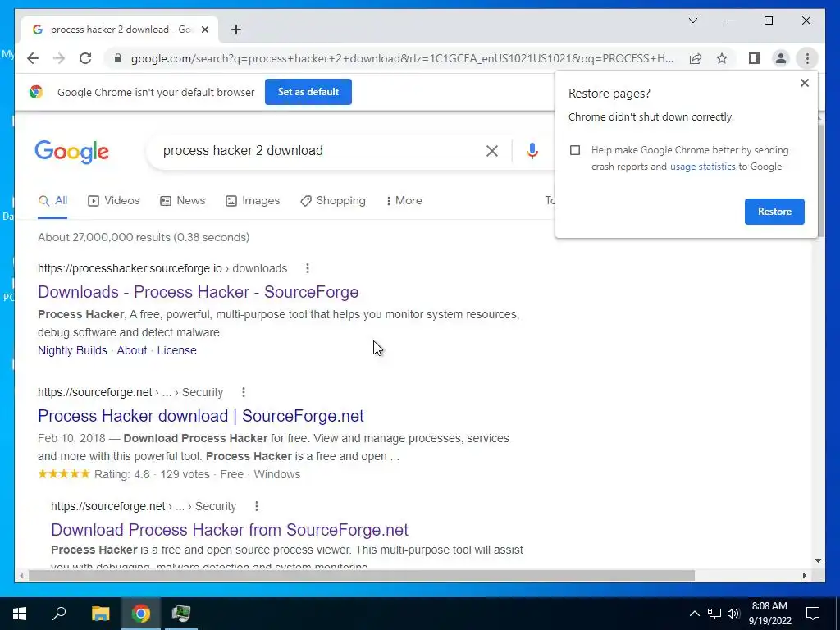Open the usage statistics link
The image size is (840, 630).
702,167
